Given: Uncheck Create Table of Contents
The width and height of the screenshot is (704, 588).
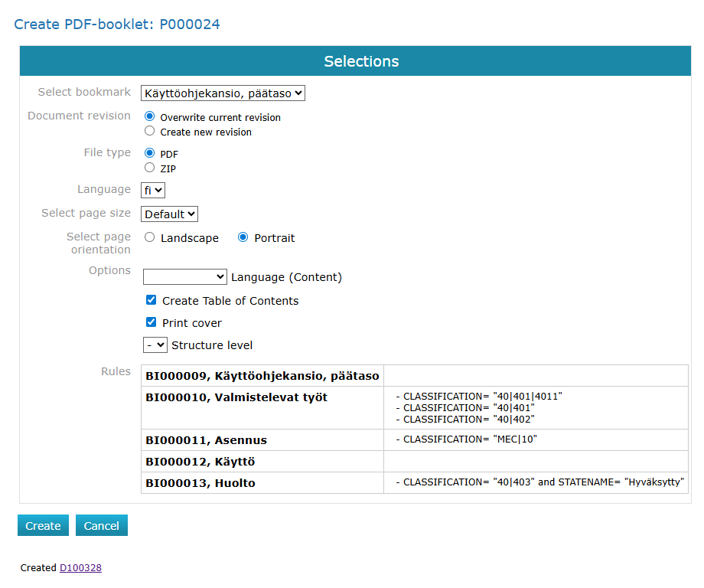Looking at the screenshot, I should (151, 300).
